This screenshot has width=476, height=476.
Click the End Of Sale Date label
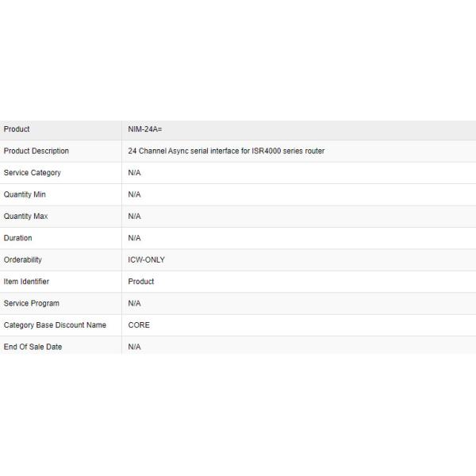(x=33, y=347)
